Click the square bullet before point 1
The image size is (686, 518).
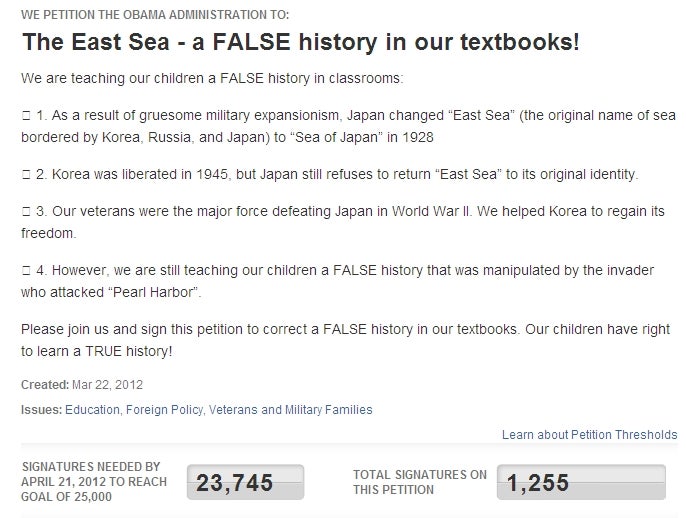pyautogui.click(x=26, y=116)
